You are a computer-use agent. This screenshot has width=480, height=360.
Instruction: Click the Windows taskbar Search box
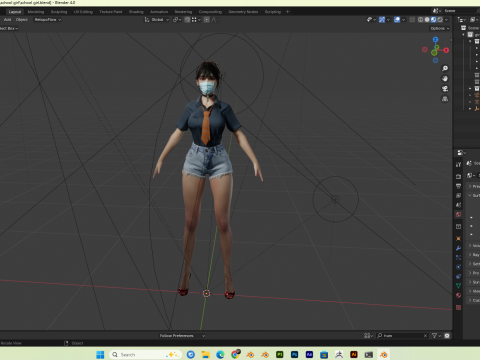click(145, 354)
